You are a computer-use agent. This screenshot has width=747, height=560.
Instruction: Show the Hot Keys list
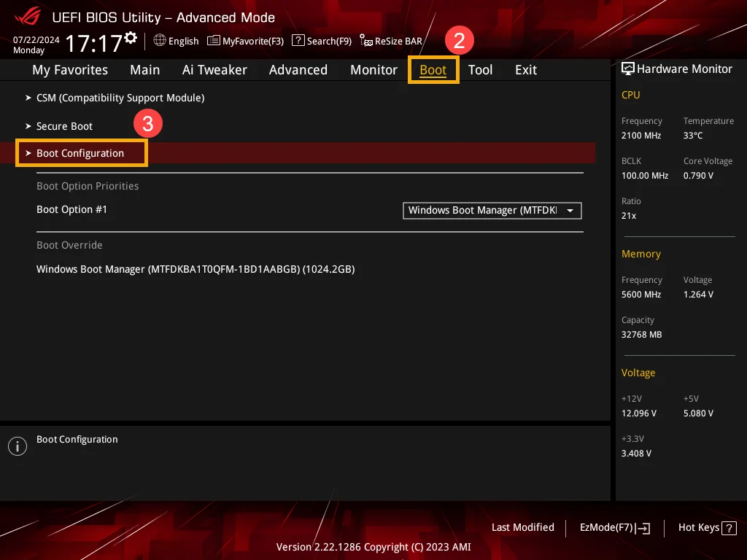tap(698, 527)
